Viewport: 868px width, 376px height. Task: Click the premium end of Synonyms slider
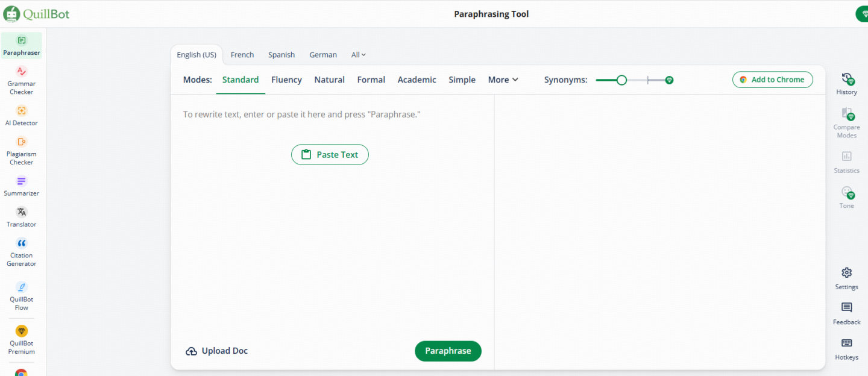point(669,80)
